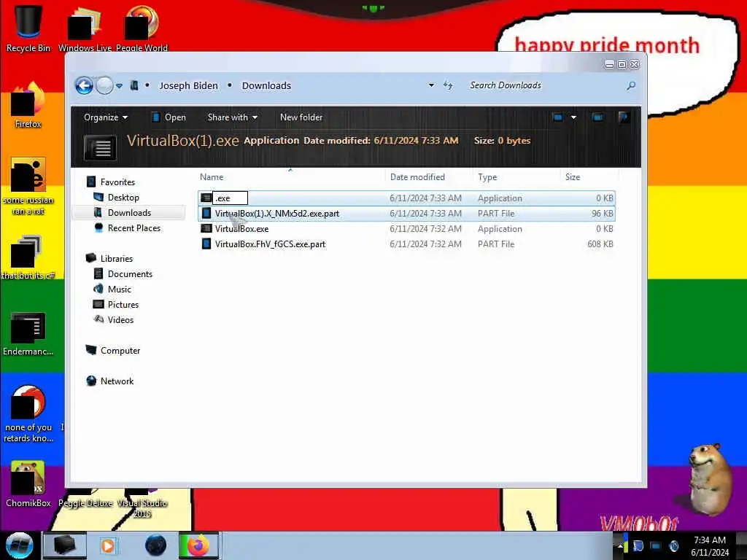Click the change view icon
This screenshot has height=560, width=747.
557,117
